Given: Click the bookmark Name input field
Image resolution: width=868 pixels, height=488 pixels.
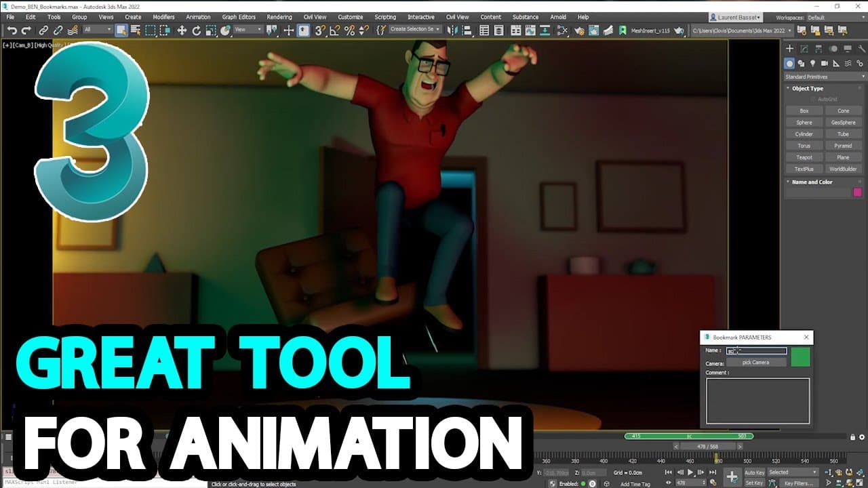Looking at the screenshot, I should point(756,351).
